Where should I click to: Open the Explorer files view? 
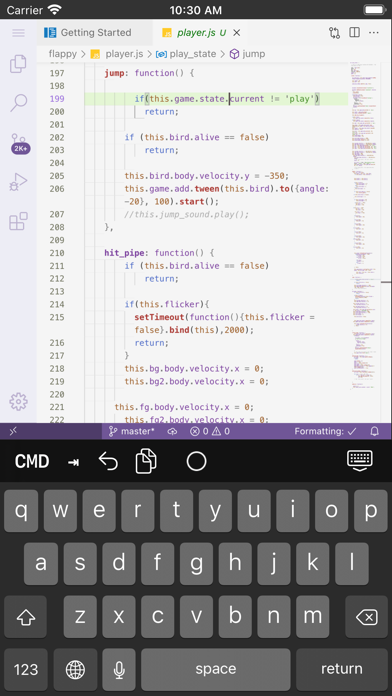click(18, 64)
